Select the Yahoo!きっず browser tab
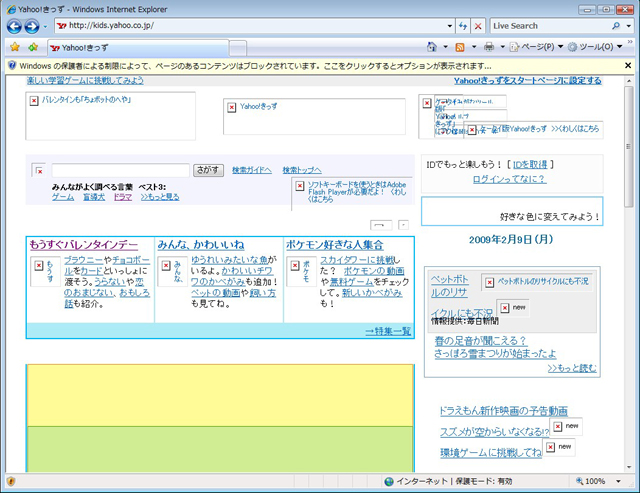 [x=138, y=48]
